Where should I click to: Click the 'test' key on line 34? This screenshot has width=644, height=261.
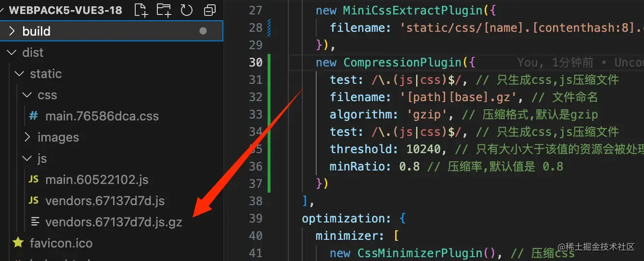click(x=343, y=131)
